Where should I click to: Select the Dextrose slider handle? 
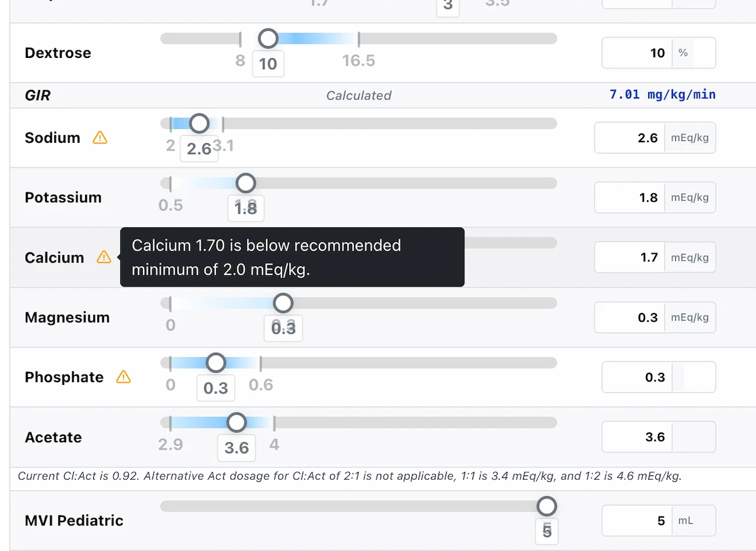[x=268, y=38]
